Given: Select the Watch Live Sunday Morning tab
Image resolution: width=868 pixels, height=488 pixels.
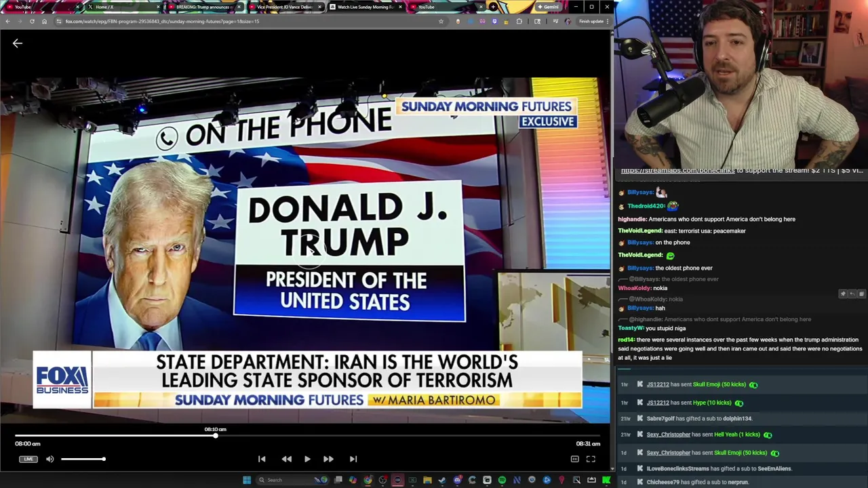Looking at the screenshot, I should pyautogui.click(x=365, y=7).
